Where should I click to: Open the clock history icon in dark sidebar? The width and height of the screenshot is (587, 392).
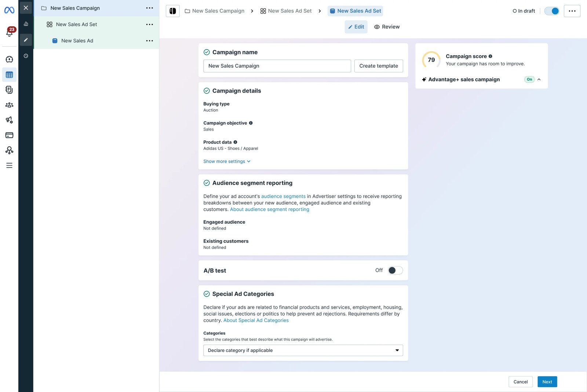coord(26,56)
